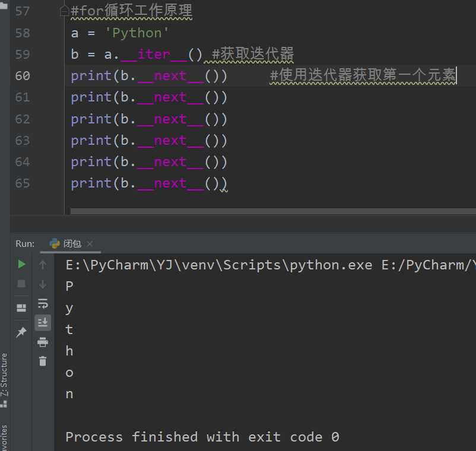The width and height of the screenshot is (476, 451).
Task: Toggle scroll to end of output
Action: (43, 322)
